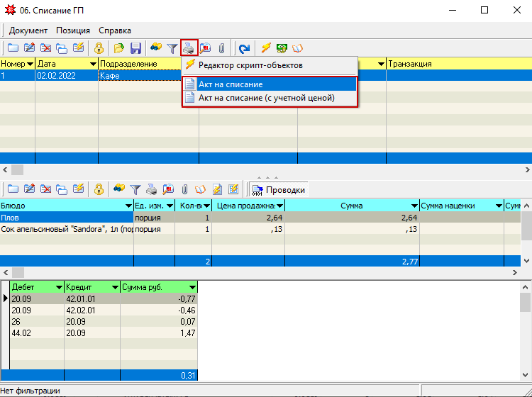Click copy document icon in top toolbar
Screen dimensions: 532x397
click(62, 47)
